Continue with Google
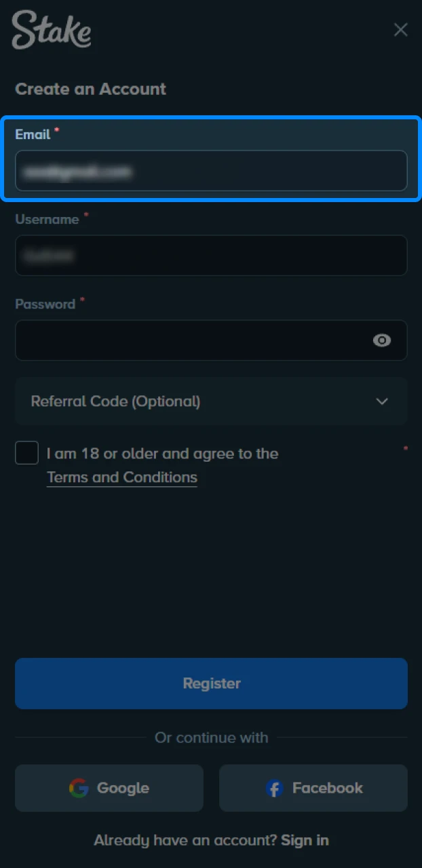Viewport: 422px width, 868px height. point(109,788)
